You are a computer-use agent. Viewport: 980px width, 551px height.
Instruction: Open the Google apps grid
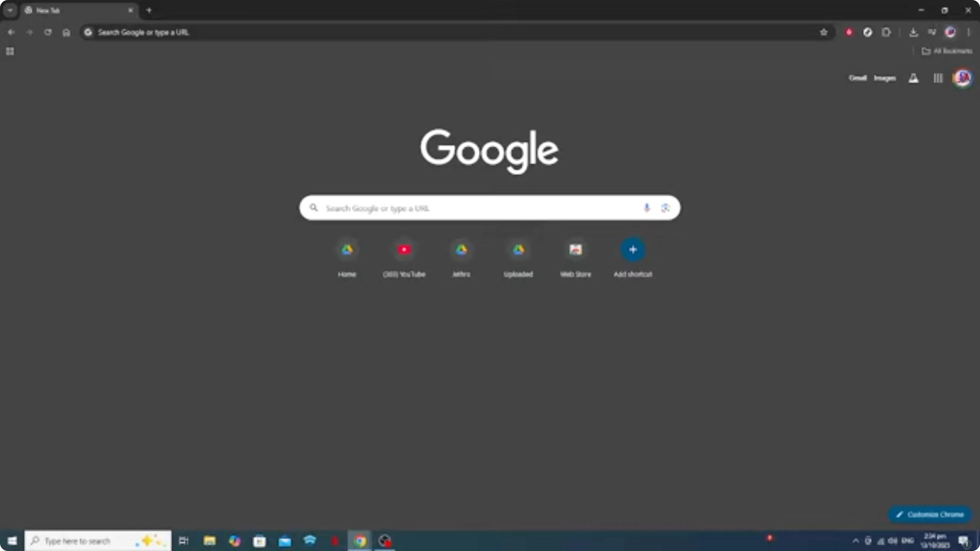pos(938,78)
